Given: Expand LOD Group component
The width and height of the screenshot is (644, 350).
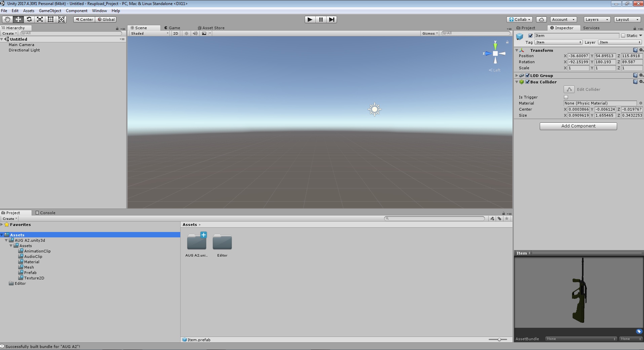Looking at the screenshot, I should (517, 76).
